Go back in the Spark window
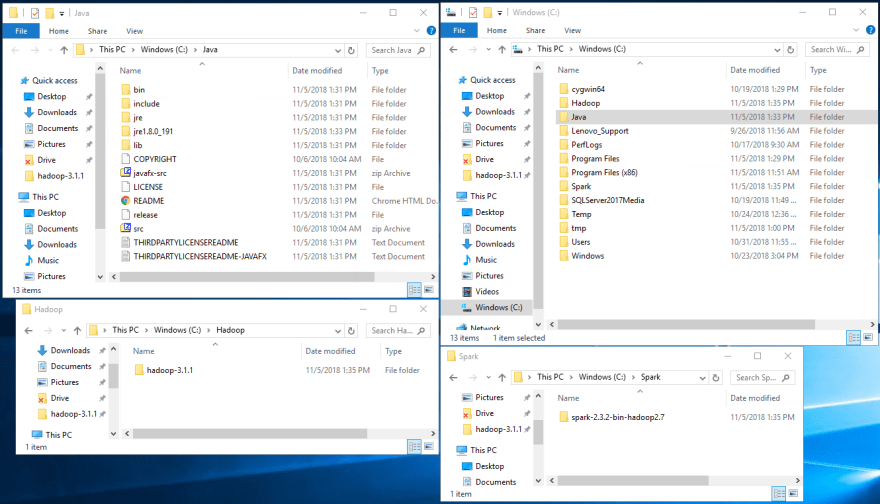 pyautogui.click(x=453, y=377)
